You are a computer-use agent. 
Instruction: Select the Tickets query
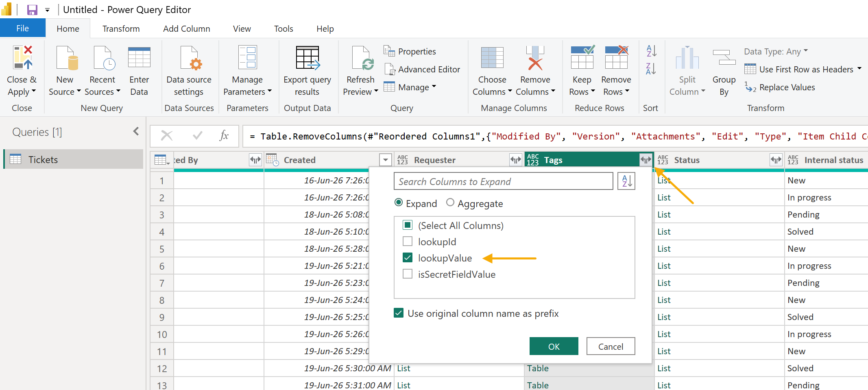(73, 159)
